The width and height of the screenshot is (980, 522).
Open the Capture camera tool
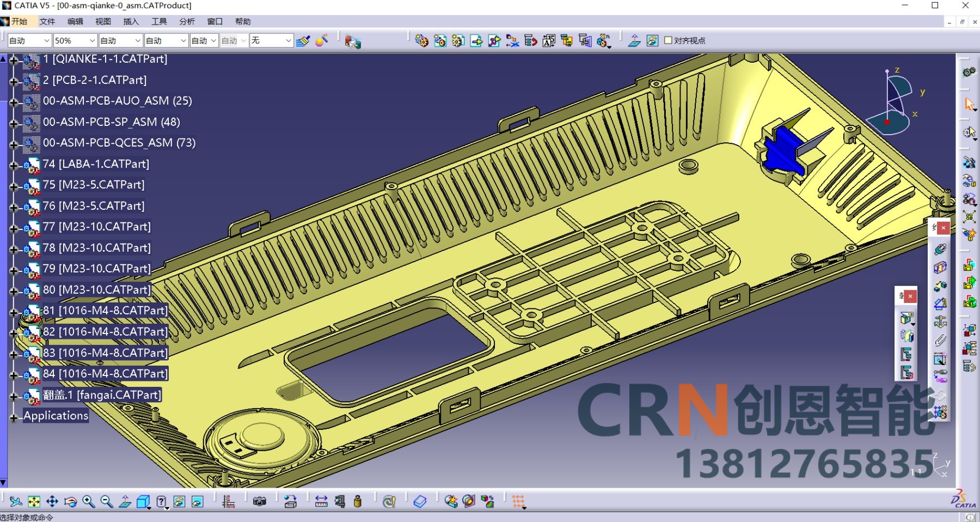coord(260,502)
